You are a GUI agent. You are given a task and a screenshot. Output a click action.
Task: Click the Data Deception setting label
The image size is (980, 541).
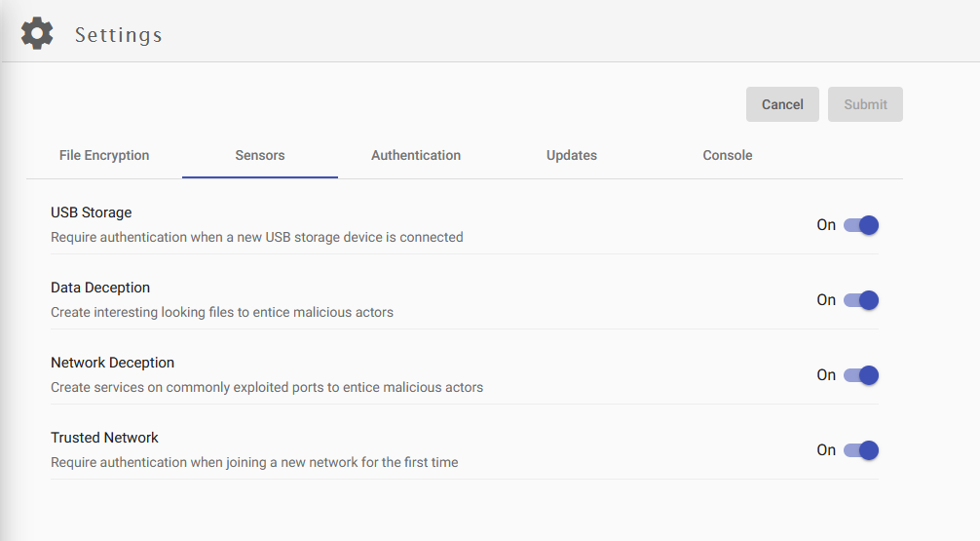100,288
